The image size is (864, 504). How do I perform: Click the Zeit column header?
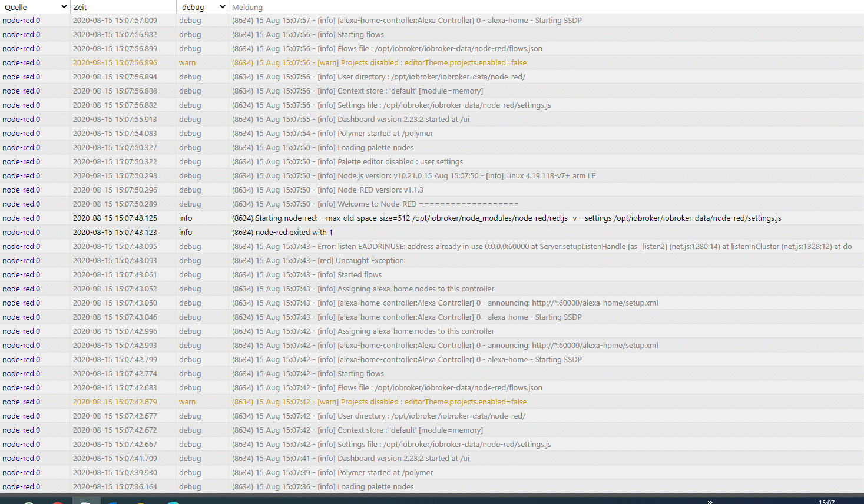80,7
